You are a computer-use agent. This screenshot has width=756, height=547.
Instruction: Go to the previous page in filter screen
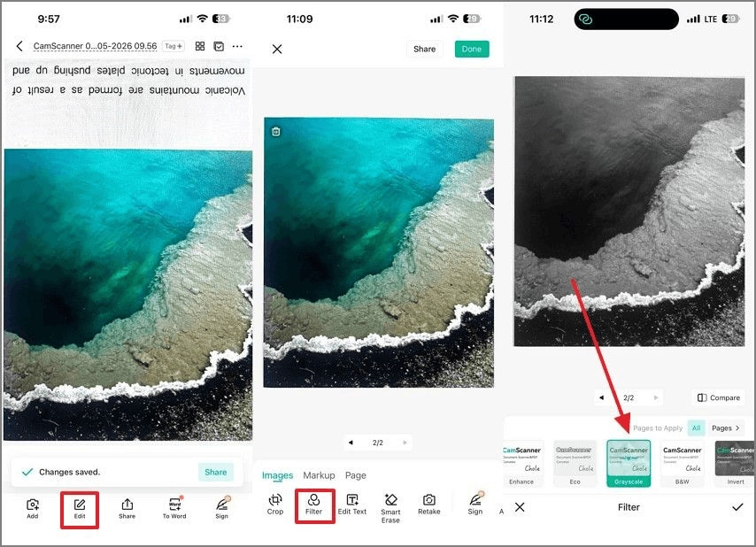(601, 397)
